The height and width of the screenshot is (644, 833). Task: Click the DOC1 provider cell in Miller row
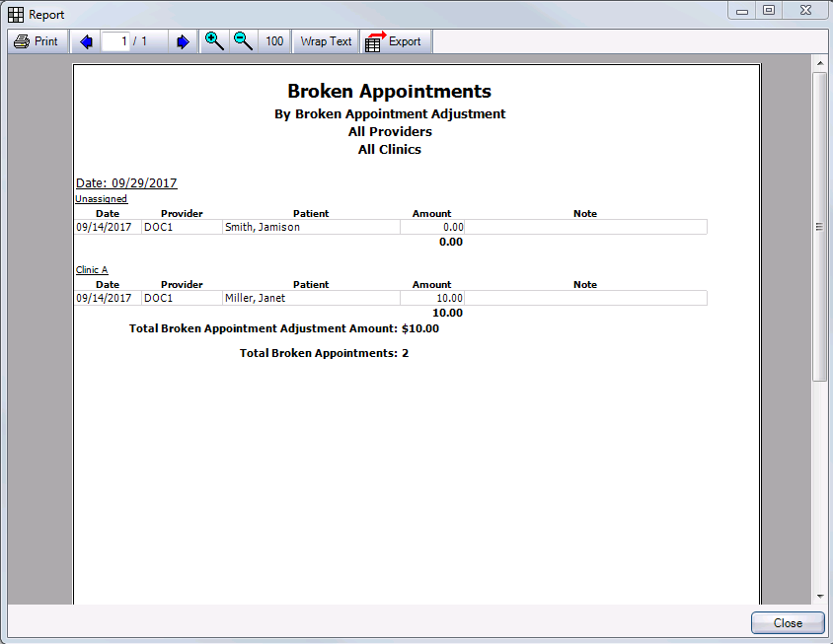pyautogui.click(x=183, y=299)
